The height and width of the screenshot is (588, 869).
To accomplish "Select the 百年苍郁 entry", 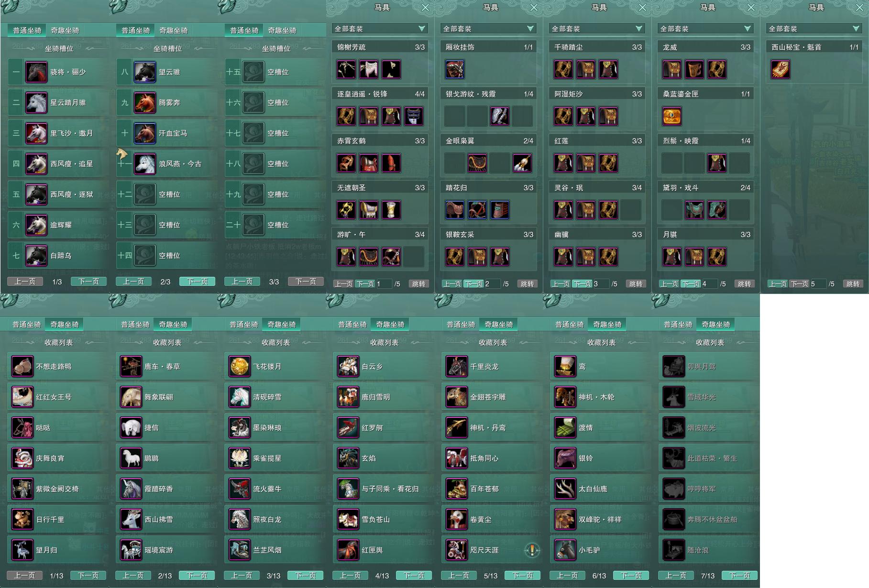I will 492,489.
